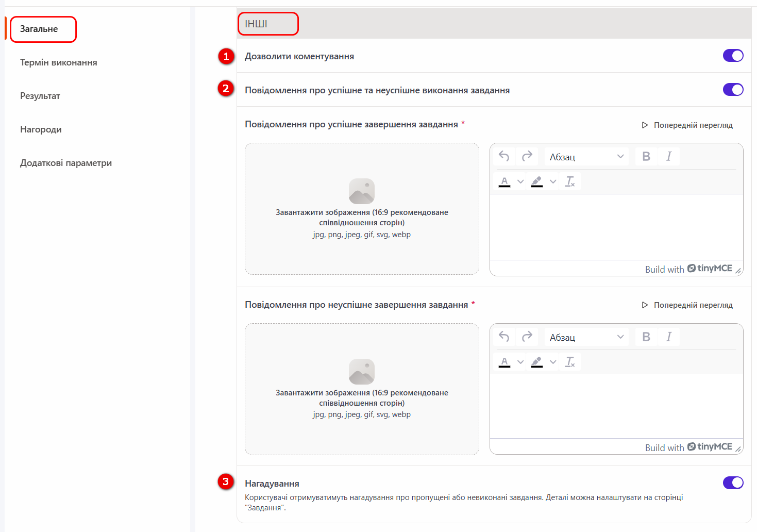Go to the "Нагороди" section
Viewport: 757px width, 532px height.
[41, 129]
